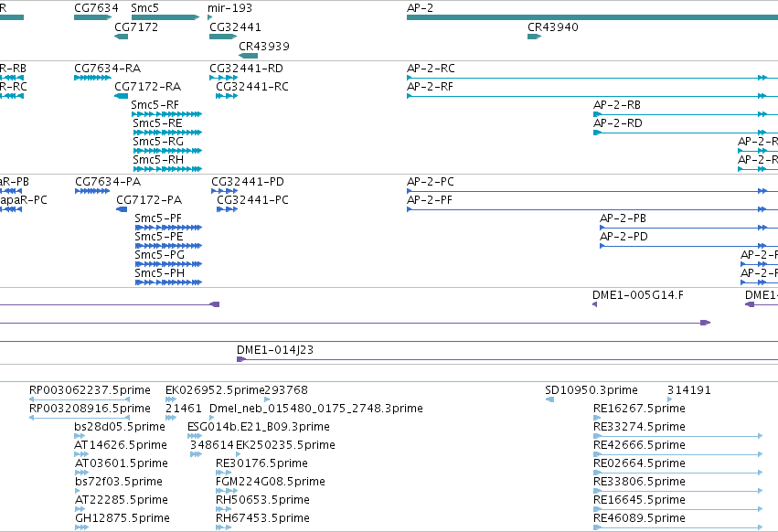Click the CG7172 gene label

(x=136, y=27)
